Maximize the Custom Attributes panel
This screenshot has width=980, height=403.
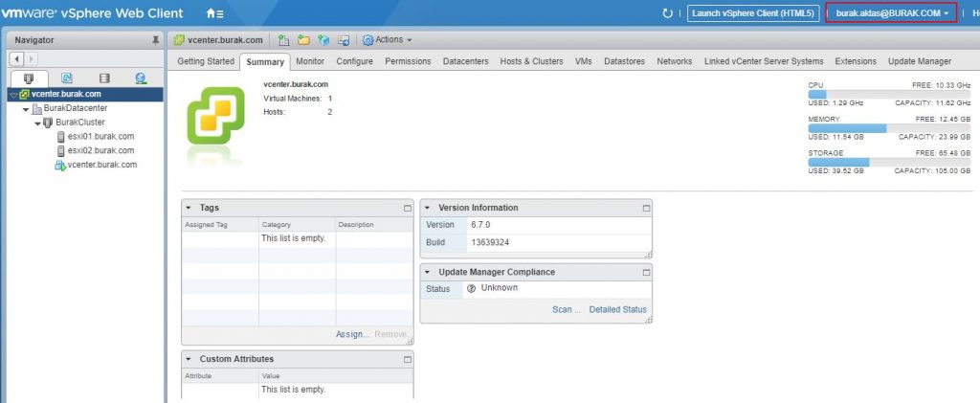(408, 359)
